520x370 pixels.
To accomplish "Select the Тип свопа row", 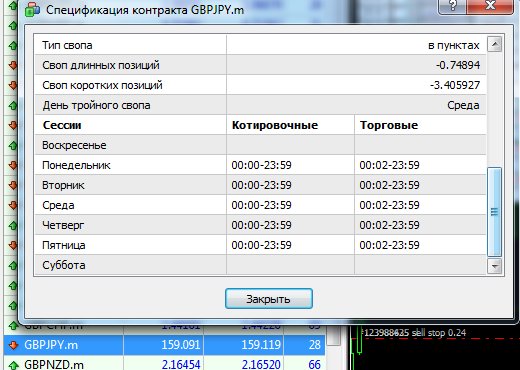I will pyautogui.click(x=260, y=45).
